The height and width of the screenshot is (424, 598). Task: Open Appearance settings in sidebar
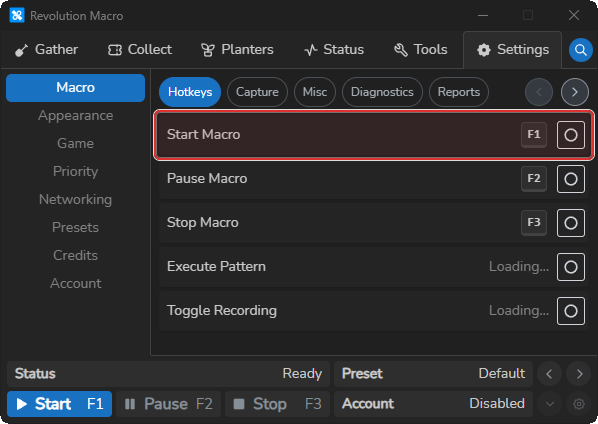coord(76,116)
